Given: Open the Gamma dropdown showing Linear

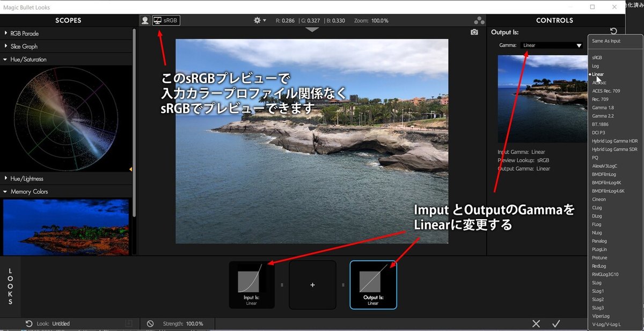Looking at the screenshot, I should [x=551, y=46].
